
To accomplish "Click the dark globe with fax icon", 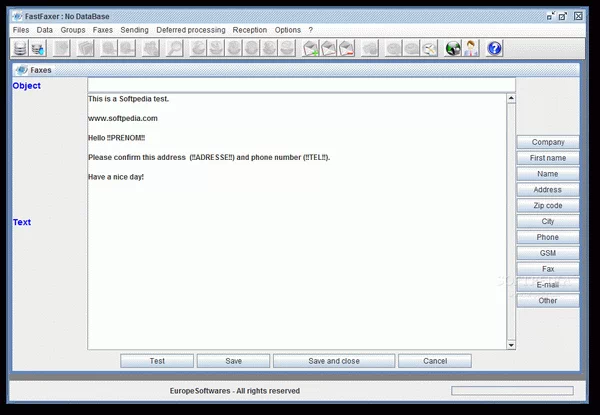I will click(453, 49).
